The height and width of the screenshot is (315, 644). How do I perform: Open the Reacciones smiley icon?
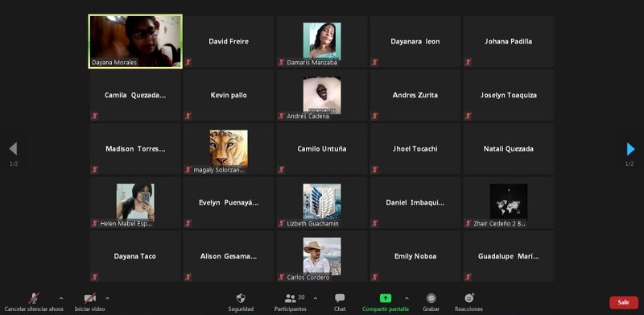(469, 298)
